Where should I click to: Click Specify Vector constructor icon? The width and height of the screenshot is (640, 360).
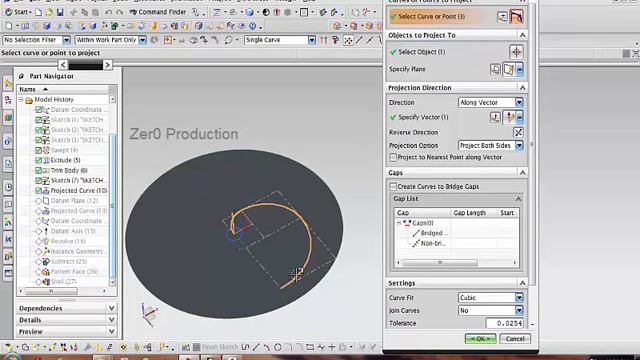pos(495,118)
